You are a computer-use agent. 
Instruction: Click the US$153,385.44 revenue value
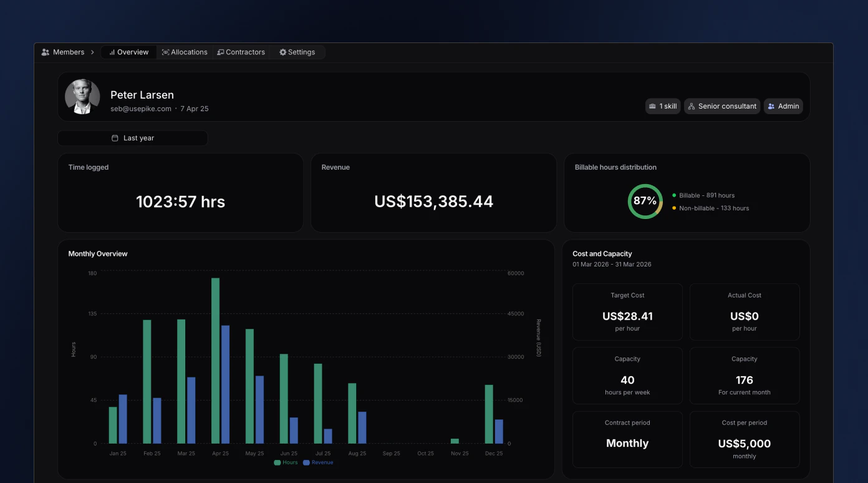pyautogui.click(x=434, y=202)
